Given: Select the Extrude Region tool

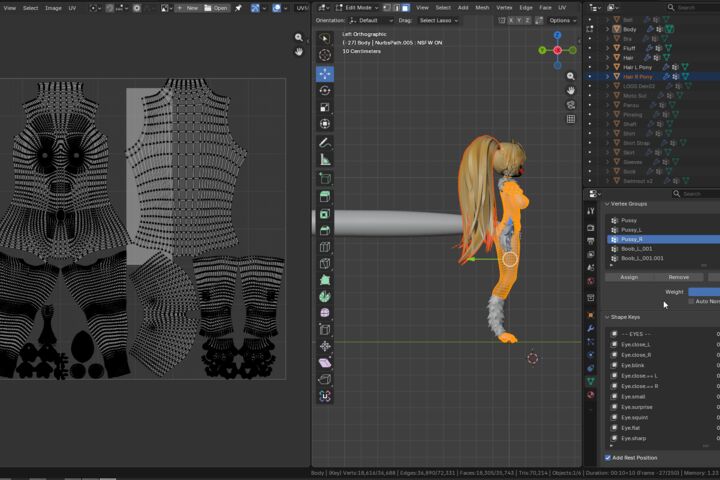Looking at the screenshot, I should pyautogui.click(x=325, y=197).
